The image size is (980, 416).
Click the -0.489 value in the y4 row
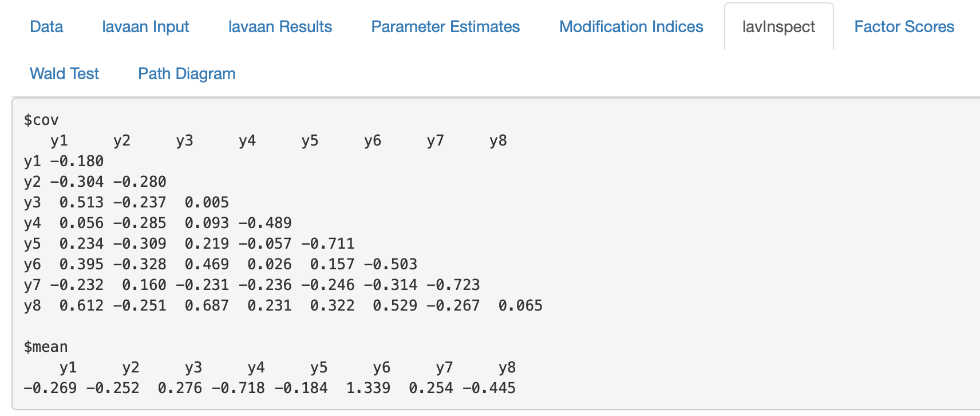click(x=265, y=223)
